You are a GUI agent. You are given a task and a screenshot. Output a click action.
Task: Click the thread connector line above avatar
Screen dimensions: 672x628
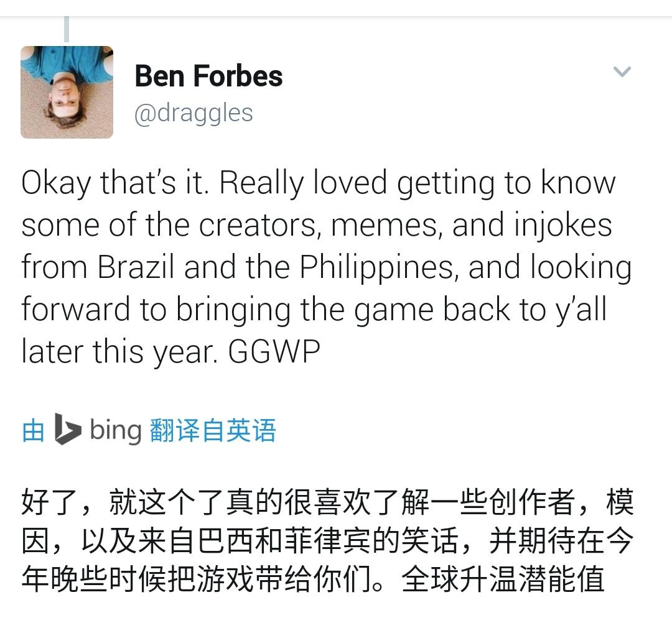pyautogui.click(x=67, y=29)
